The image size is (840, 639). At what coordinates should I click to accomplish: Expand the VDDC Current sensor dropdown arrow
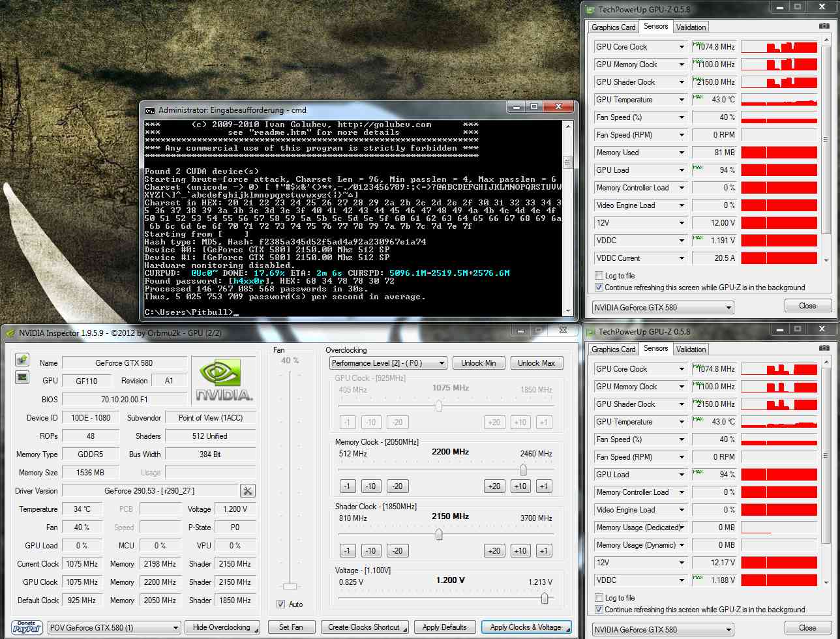682,258
